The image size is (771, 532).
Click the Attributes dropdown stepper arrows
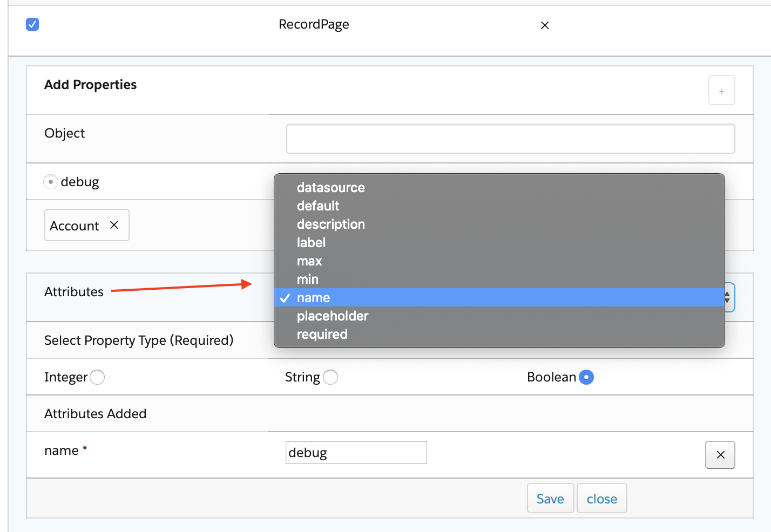pos(728,297)
